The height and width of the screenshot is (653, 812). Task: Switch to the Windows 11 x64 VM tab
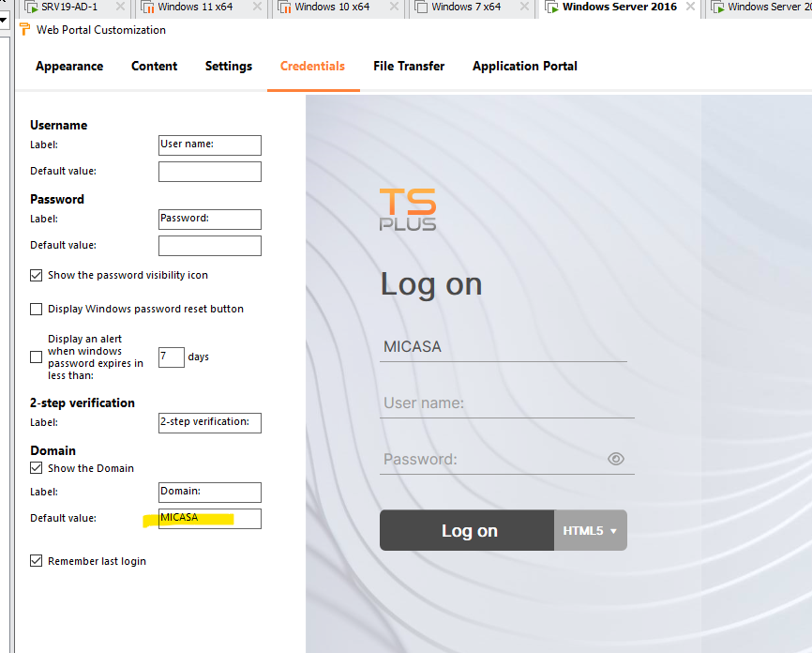click(195, 7)
